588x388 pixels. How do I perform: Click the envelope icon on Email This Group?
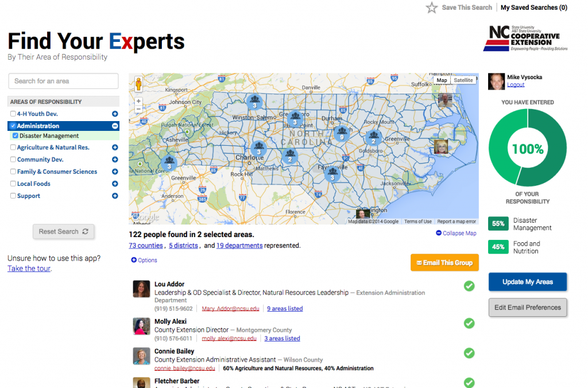(x=419, y=263)
